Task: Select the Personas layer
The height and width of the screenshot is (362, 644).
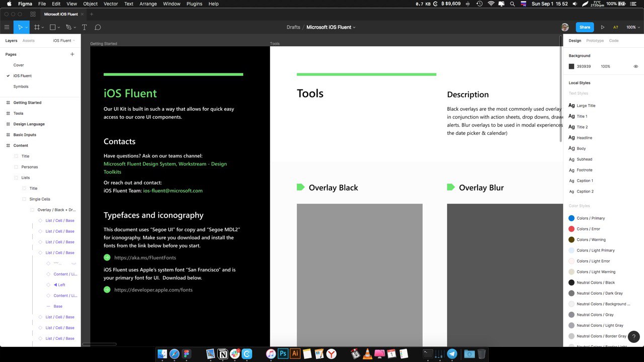Action: [30, 167]
